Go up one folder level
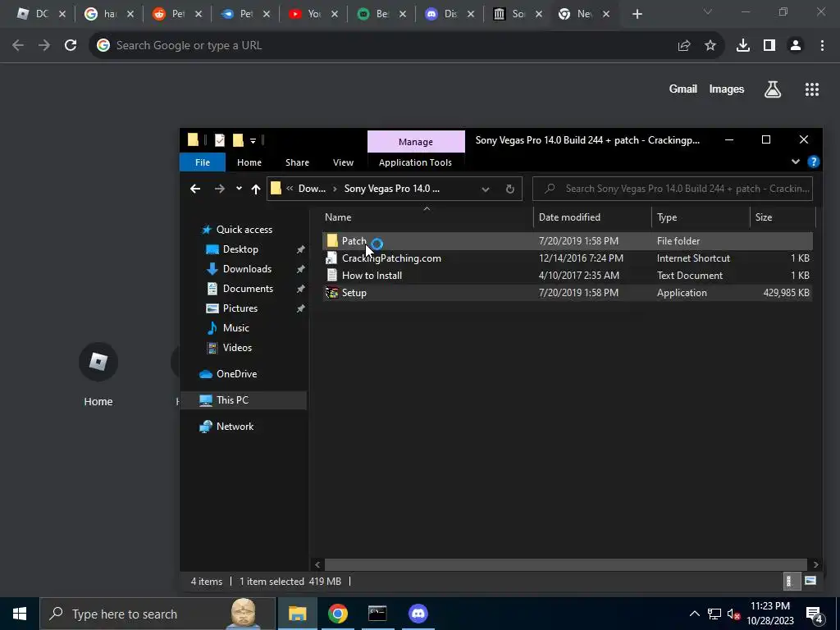This screenshot has width=840, height=630. tap(256, 189)
